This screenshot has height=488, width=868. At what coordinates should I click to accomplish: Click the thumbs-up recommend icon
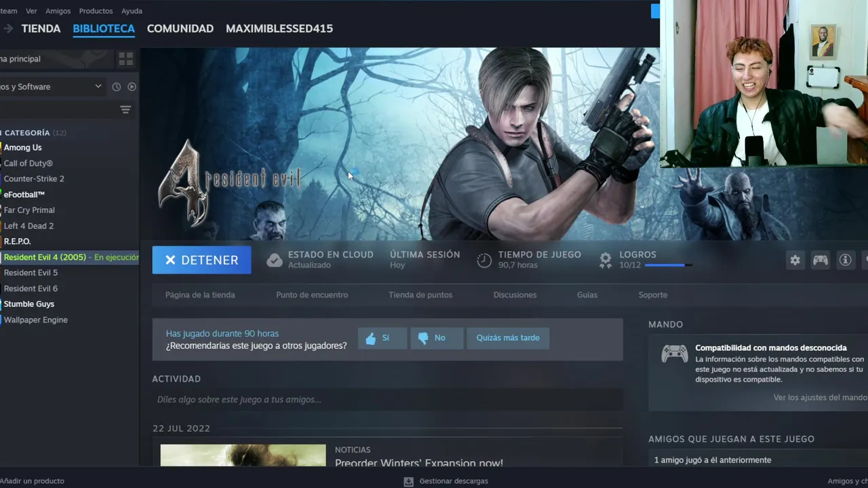371,338
